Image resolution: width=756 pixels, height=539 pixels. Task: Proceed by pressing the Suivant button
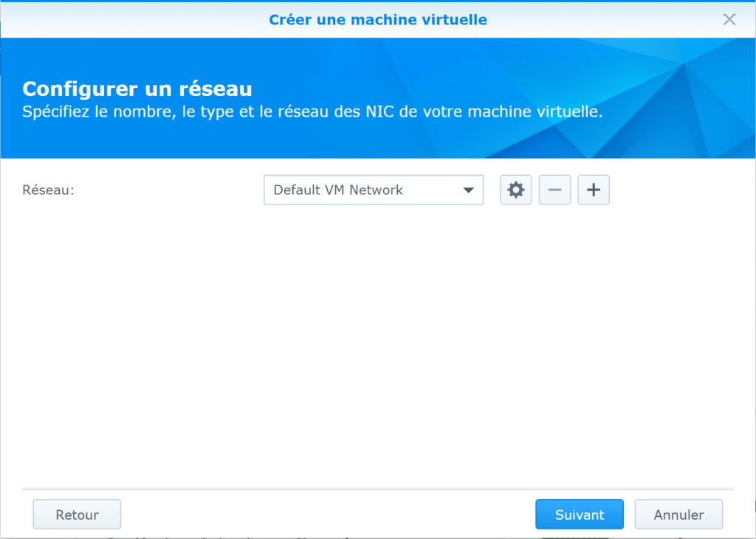pos(580,515)
